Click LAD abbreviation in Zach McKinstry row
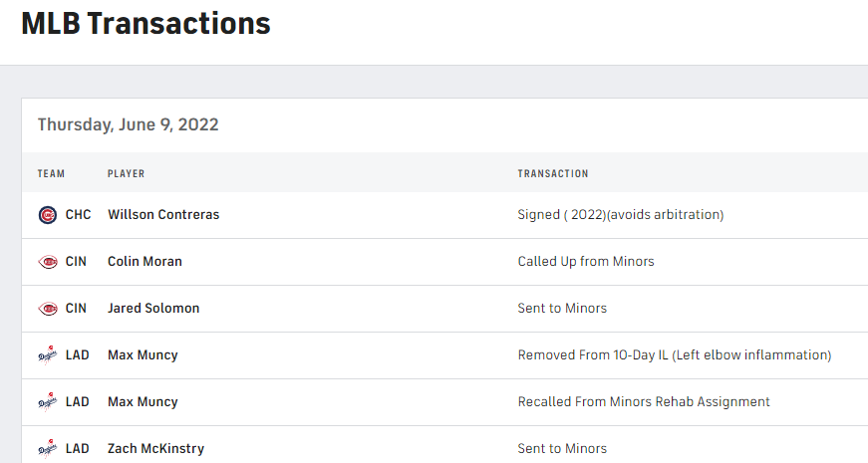This screenshot has width=868, height=463. 77,449
